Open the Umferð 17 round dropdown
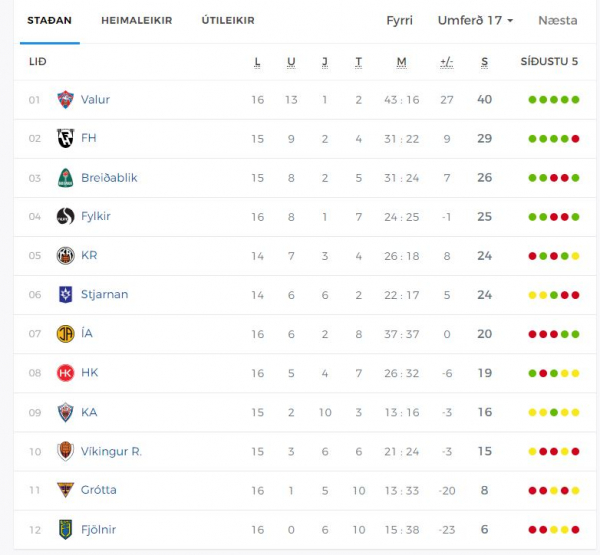 pos(475,20)
